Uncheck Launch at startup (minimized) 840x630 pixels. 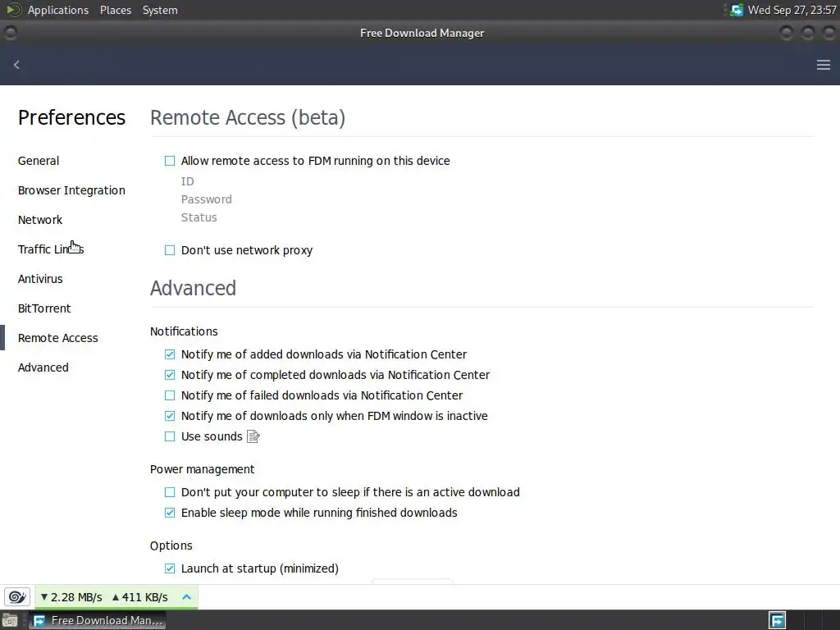pyautogui.click(x=170, y=568)
